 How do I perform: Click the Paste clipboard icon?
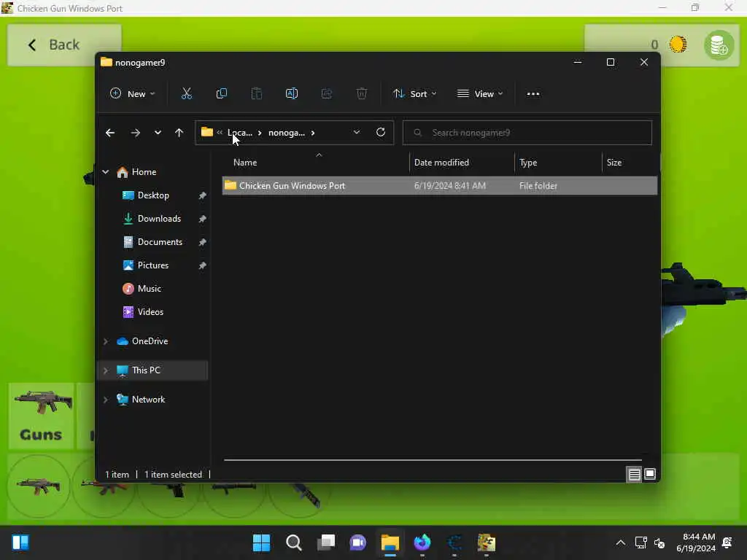(x=256, y=94)
